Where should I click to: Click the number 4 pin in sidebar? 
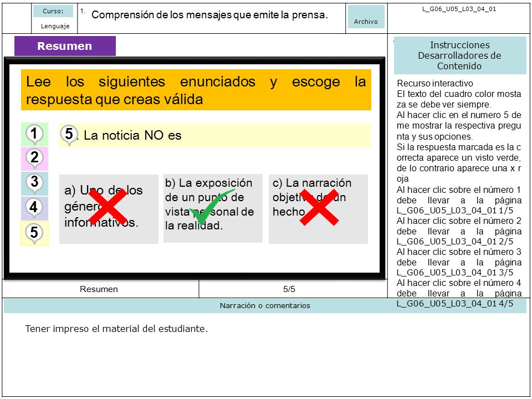click(x=34, y=208)
